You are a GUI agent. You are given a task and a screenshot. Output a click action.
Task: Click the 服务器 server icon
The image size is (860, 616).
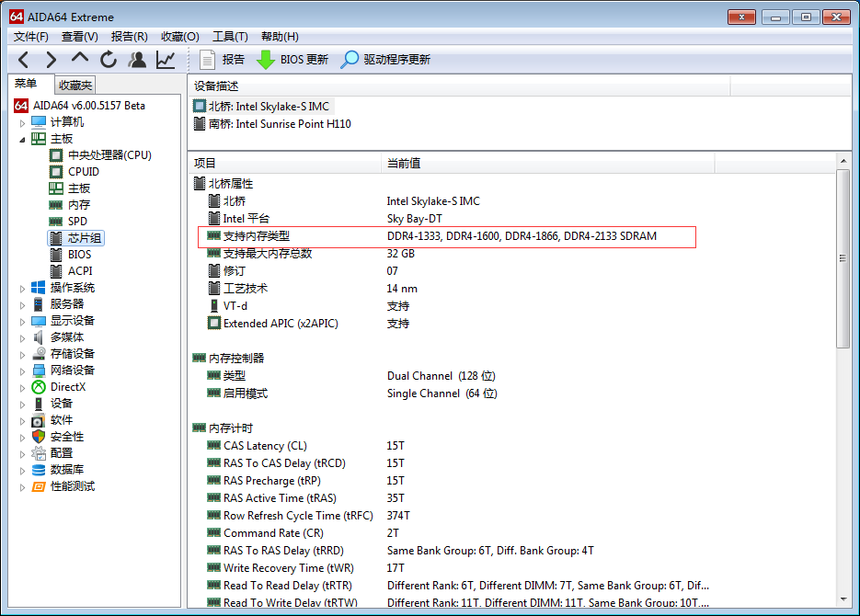[39, 304]
